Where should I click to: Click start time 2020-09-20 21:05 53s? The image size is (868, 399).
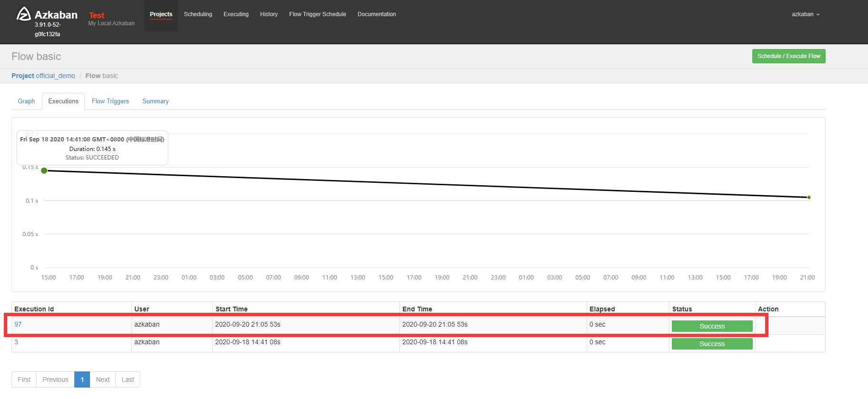(248, 324)
